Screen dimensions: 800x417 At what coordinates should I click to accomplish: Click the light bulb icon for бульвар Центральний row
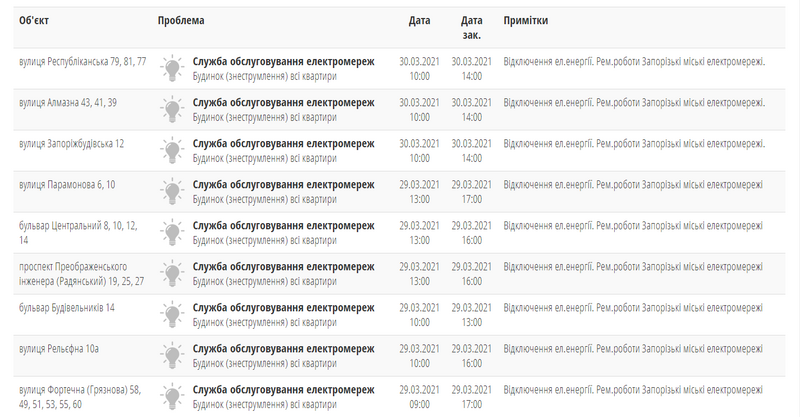tap(173, 232)
